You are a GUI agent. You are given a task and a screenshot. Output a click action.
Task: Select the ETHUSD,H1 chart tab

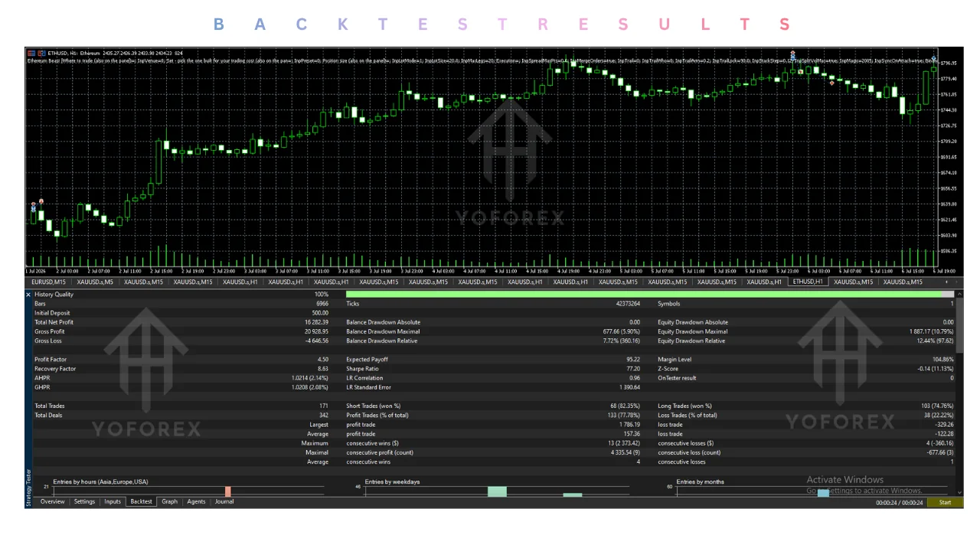(808, 282)
